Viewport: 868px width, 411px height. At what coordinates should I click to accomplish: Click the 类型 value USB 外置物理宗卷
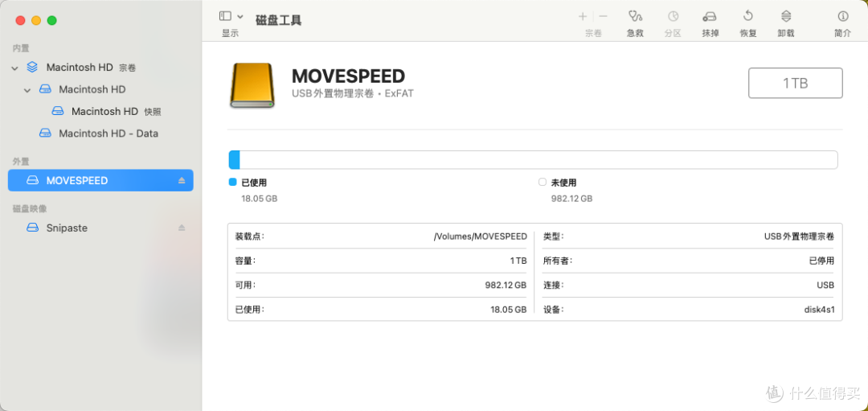pos(800,236)
